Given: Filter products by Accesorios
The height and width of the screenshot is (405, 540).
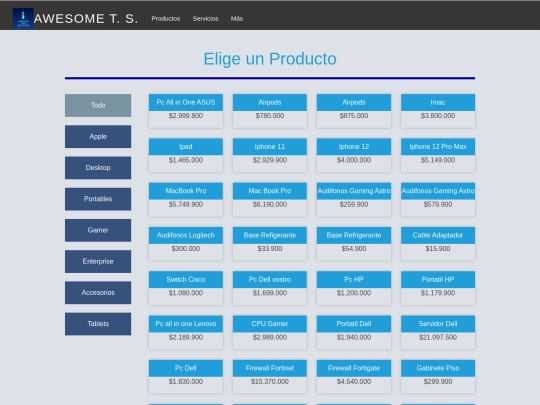Looking at the screenshot, I should [98, 293].
